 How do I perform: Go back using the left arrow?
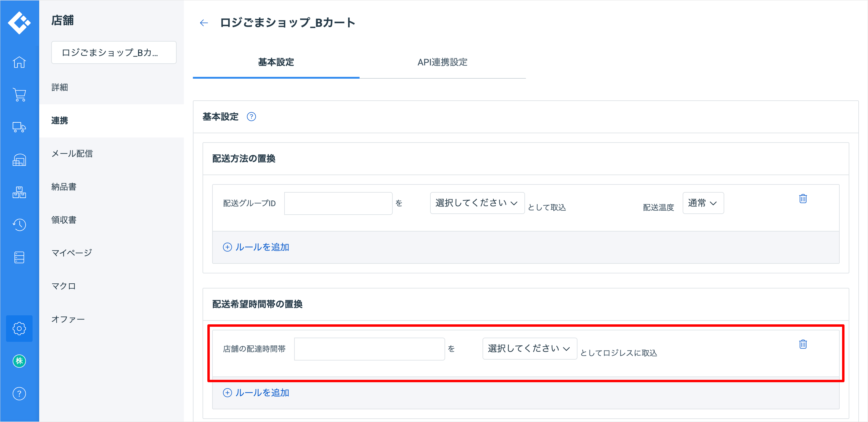point(204,23)
